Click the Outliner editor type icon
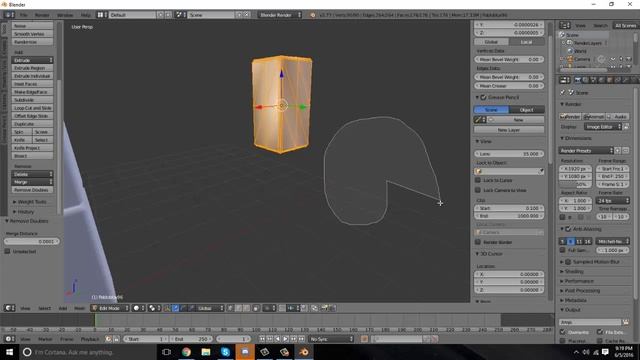640x360 pixels. pyautogui.click(x=565, y=25)
